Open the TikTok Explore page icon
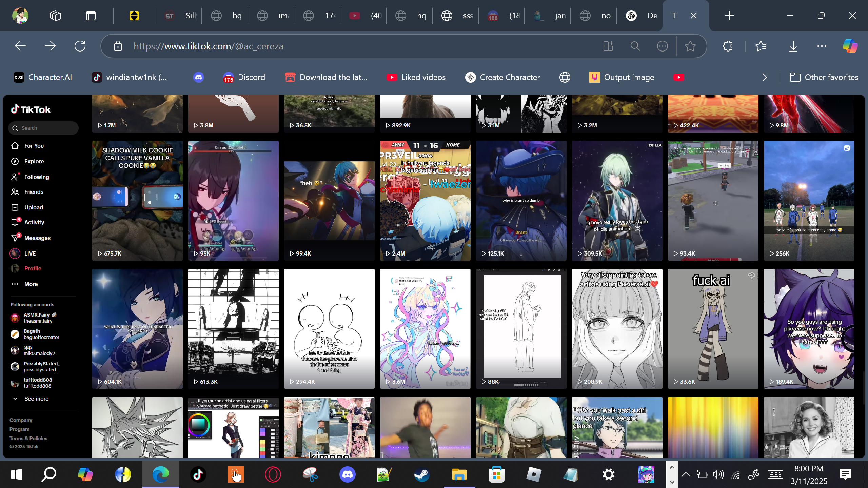Screen dimensions: 868x488 (x=15, y=161)
